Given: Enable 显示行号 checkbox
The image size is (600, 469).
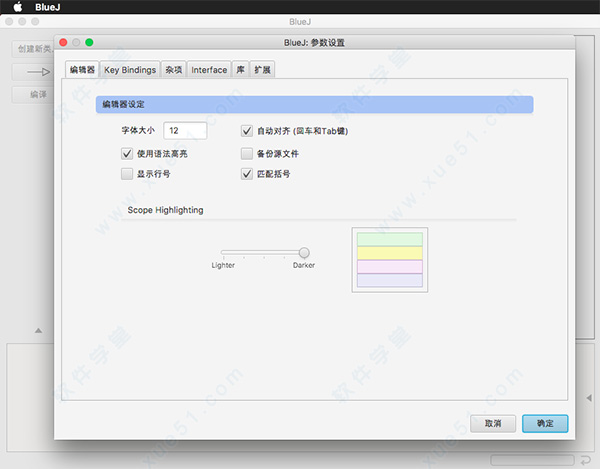Looking at the screenshot, I should [127, 174].
